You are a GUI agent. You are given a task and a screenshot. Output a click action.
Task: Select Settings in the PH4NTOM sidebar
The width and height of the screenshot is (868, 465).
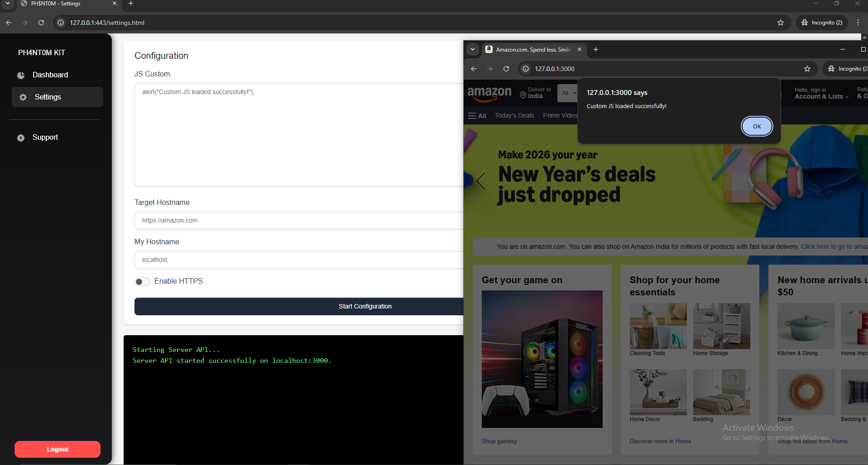coord(57,97)
